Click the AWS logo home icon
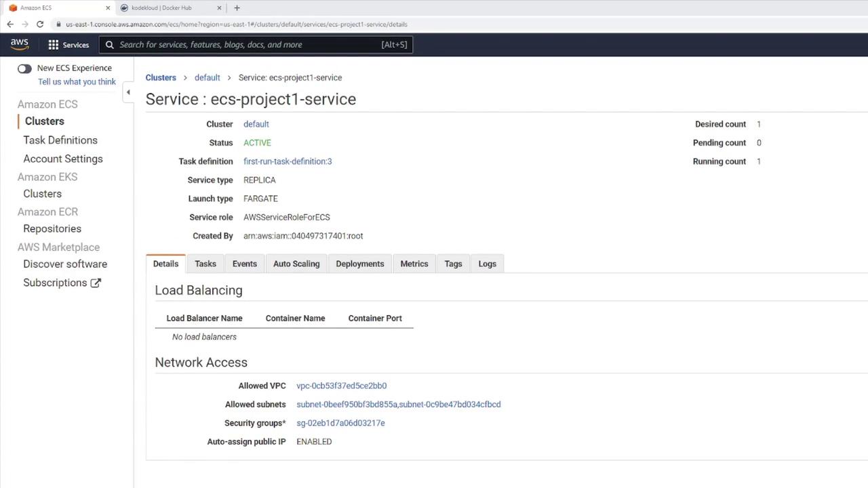The width and height of the screenshot is (868, 488). [x=20, y=44]
